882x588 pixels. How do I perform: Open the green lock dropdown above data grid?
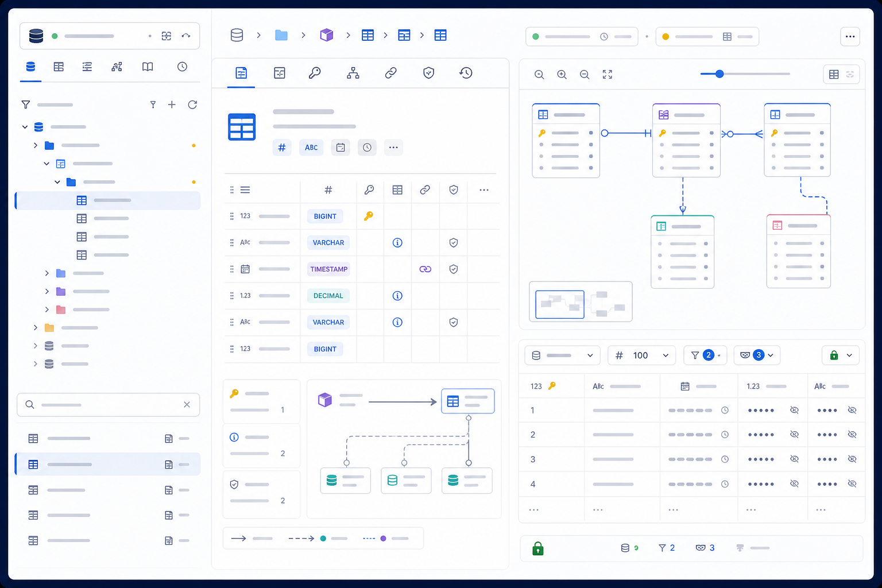coord(841,355)
